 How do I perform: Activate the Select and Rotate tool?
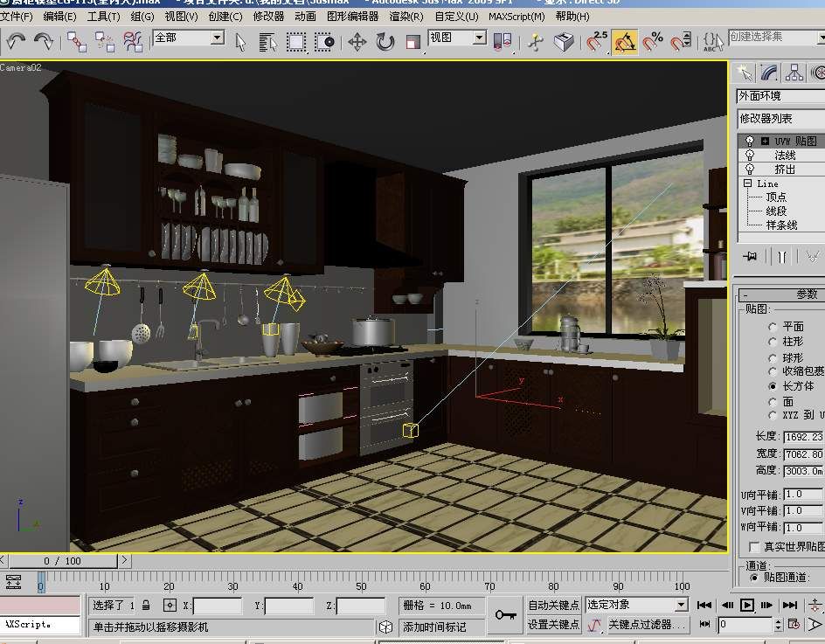click(x=385, y=42)
